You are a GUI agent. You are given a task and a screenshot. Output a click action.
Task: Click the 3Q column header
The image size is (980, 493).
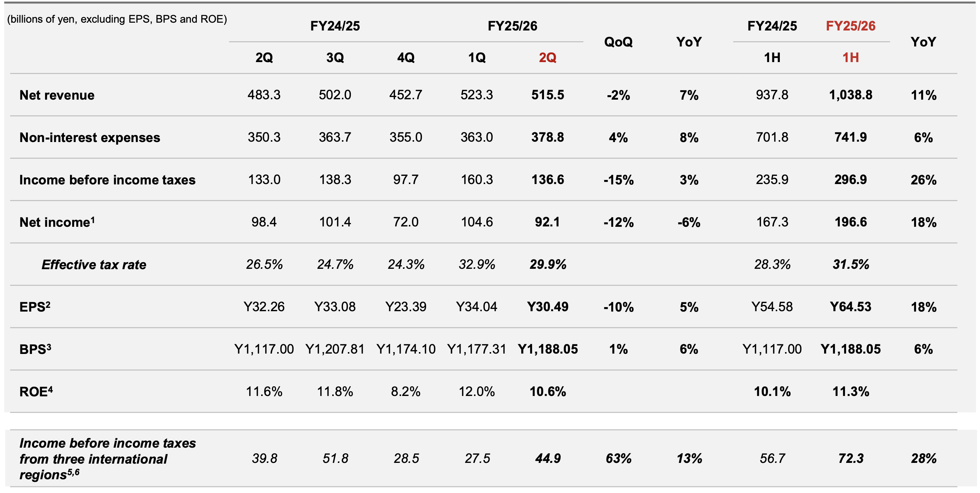pyautogui.click(x=335, y=58)
